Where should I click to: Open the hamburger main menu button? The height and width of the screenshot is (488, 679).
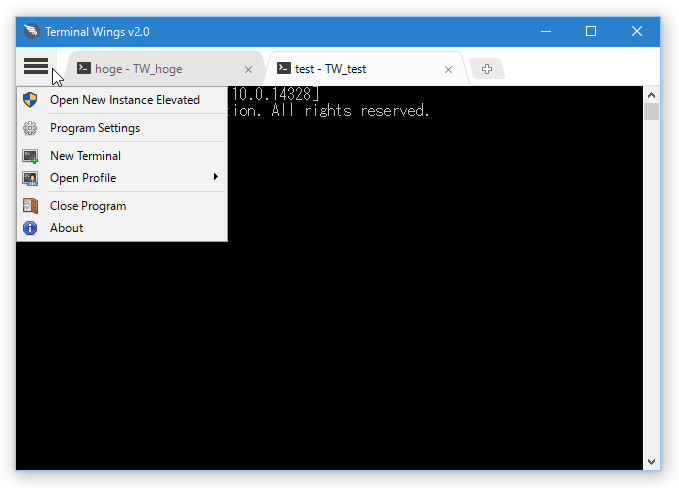click(x=36, y=66)
